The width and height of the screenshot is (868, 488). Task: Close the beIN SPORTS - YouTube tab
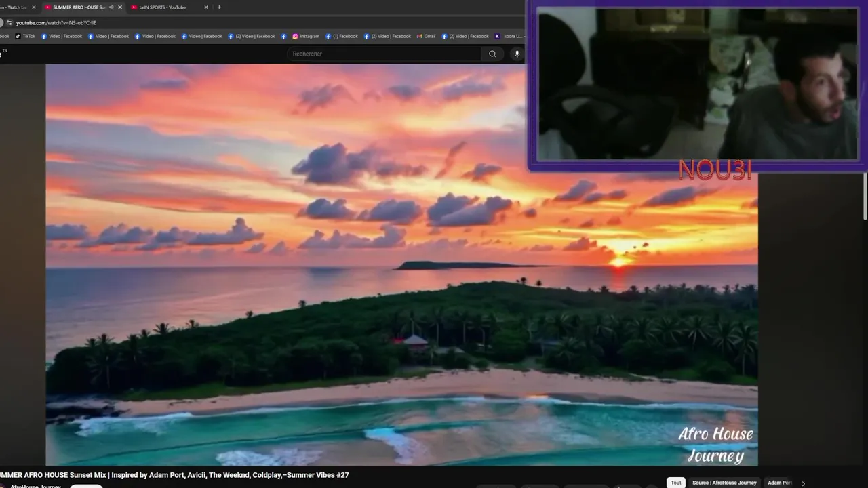coord(206,7)
